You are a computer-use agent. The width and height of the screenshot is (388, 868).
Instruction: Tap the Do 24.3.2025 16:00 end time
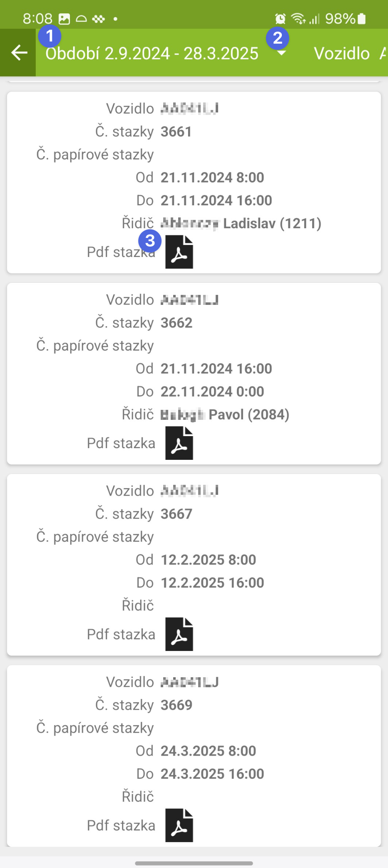212,774
